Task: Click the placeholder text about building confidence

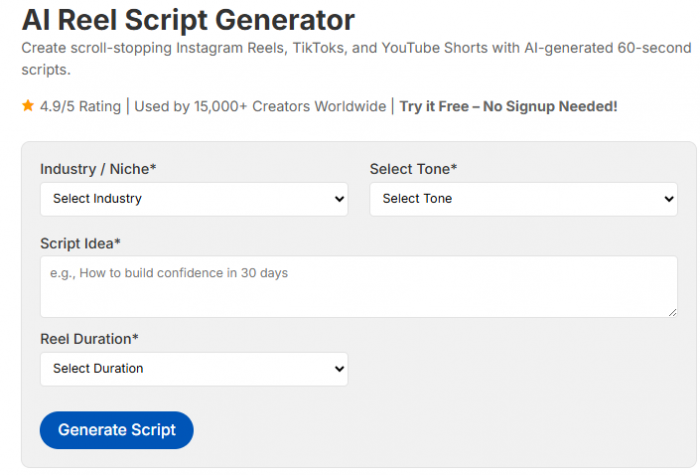Action: pos(169,273)
